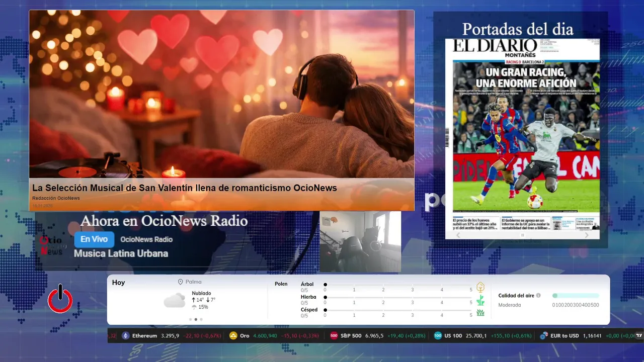Click the En Vivo live button
Image resolution: width=644 pixels, height=362 pixels.
pyautogui.click(x=94, y=239)
